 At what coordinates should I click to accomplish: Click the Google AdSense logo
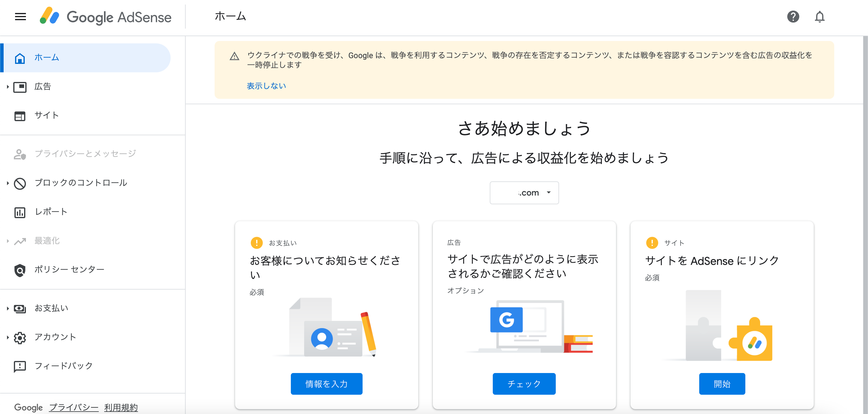[x=105, y=17]
